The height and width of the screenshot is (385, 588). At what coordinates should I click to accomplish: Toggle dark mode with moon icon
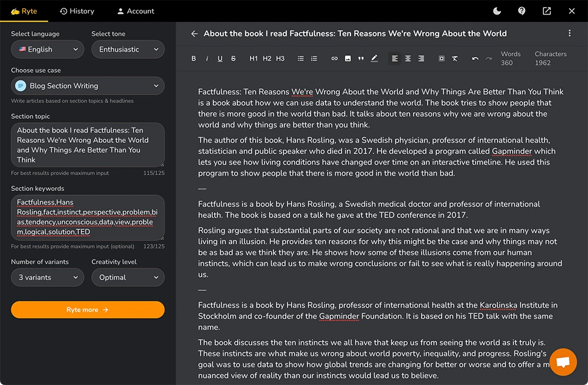(x=497, y=11)
